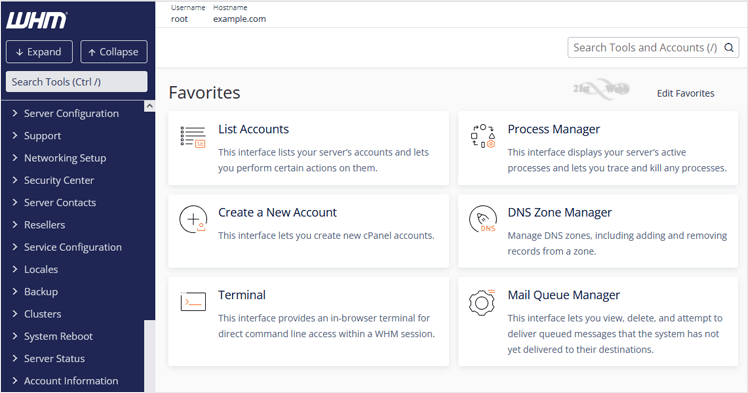Viewport: 748px width, 393px height.
Task: Open the Networking Setup menu item
Action: click(x=65, y=158)
